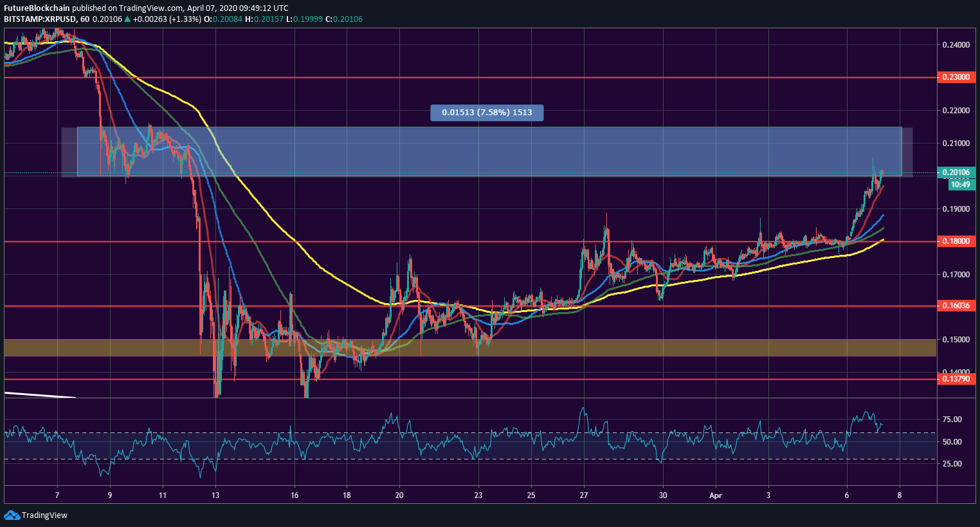Click the 0.24000 price axis label
The height and width of the screenshot is (527, 980).
(956, 45)
